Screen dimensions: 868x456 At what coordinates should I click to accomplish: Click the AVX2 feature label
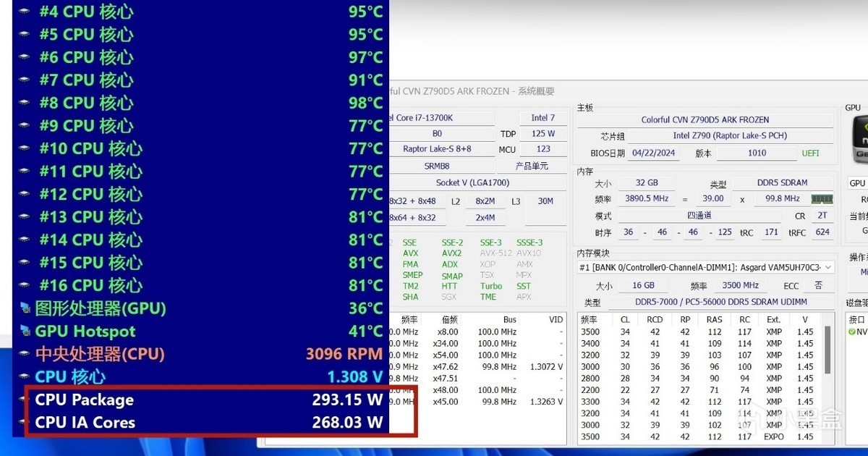tap(452, 253)
